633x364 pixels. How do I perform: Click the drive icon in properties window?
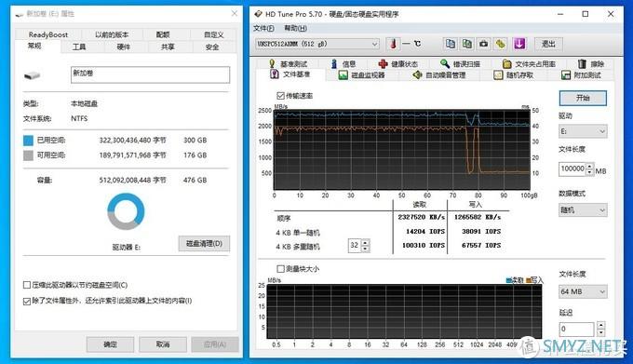click(32, 75)
